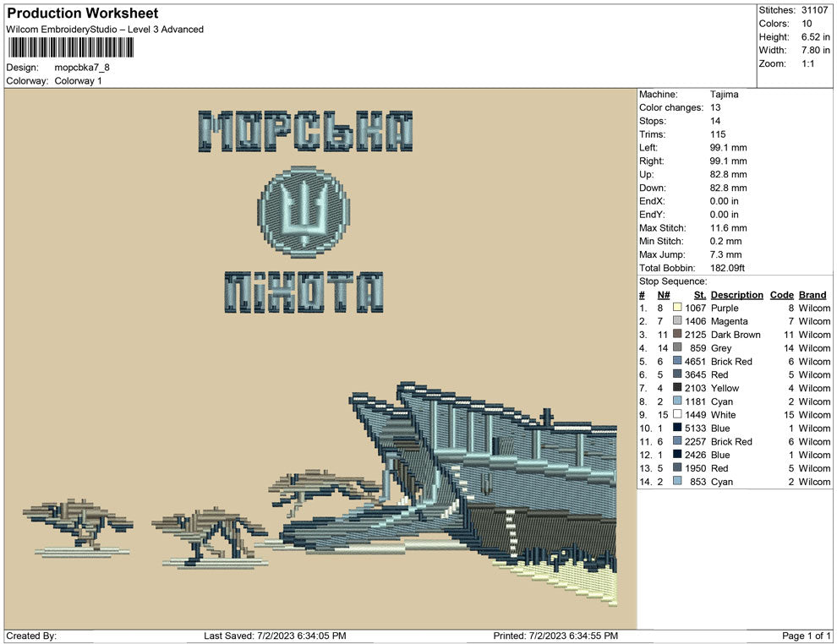The height and width of the screenshot is (644, 837).
Task: Click the Description column header
Action: pos(736,295)
